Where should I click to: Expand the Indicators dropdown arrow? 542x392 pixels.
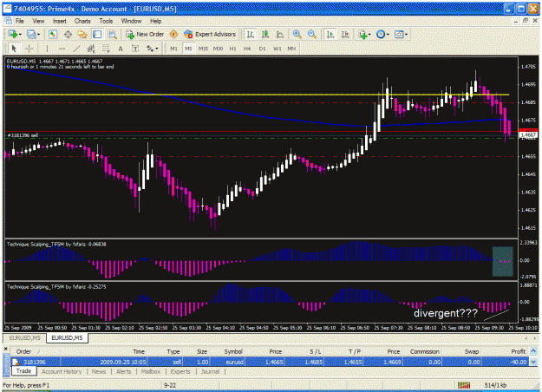tap(369, 35)
